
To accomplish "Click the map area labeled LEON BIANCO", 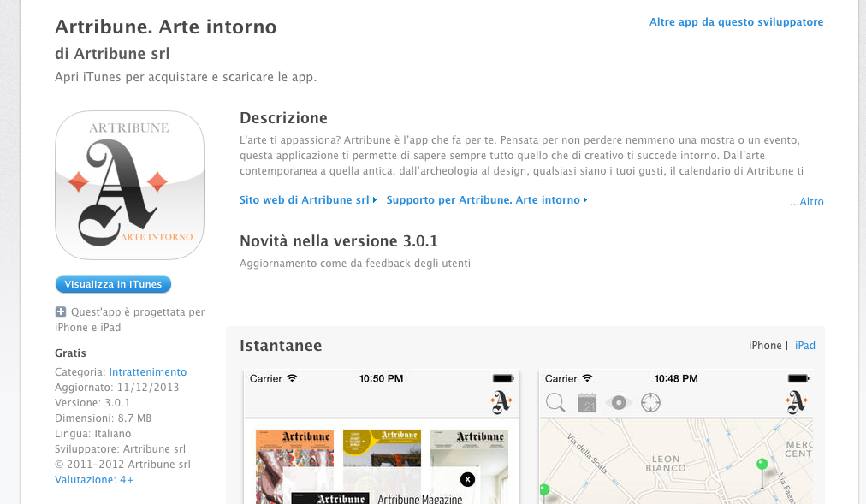I will (x=666, y=464).
